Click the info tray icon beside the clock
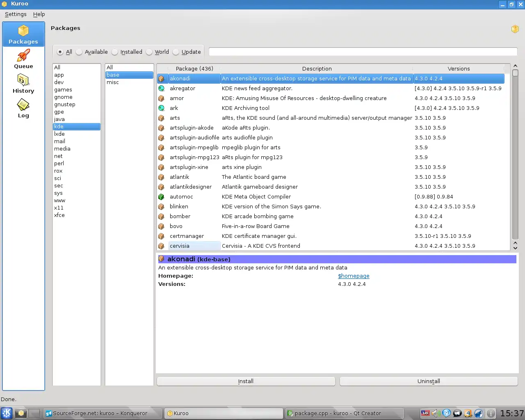The image size is (525, 420). coord(491,413)
